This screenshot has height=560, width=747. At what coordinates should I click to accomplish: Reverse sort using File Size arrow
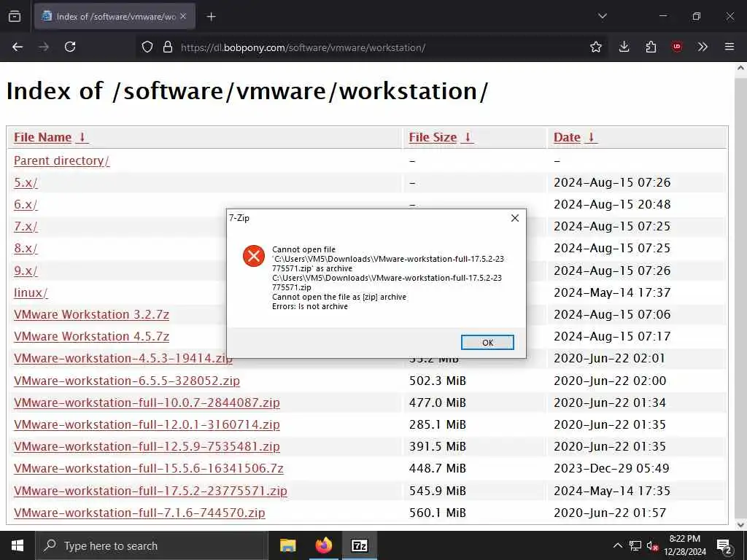(468, 137)
